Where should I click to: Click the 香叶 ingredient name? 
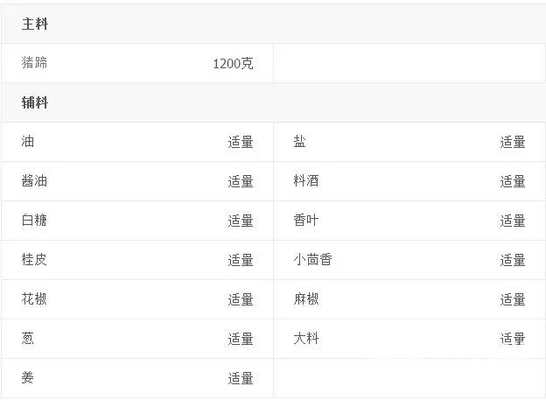click(306, 220)
